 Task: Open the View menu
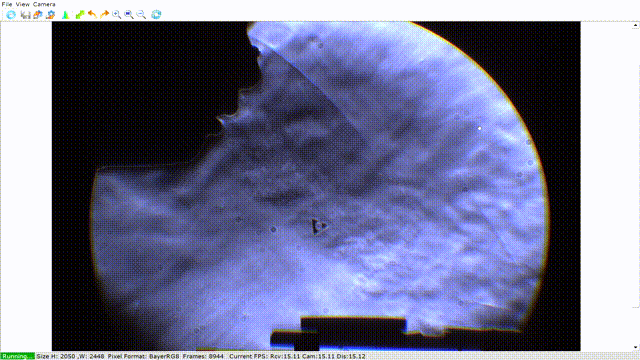pyautogui.click(x=22, y=4)
